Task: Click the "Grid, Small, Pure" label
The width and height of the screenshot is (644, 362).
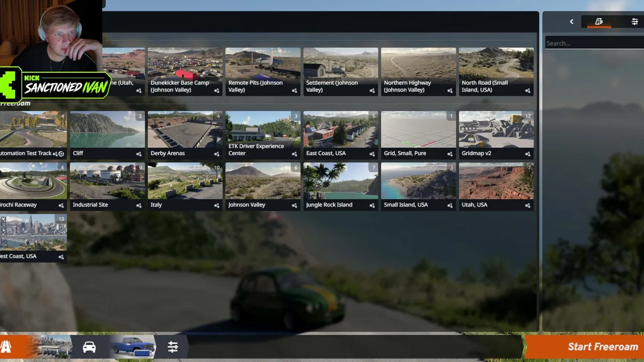Action: (405, 153)
